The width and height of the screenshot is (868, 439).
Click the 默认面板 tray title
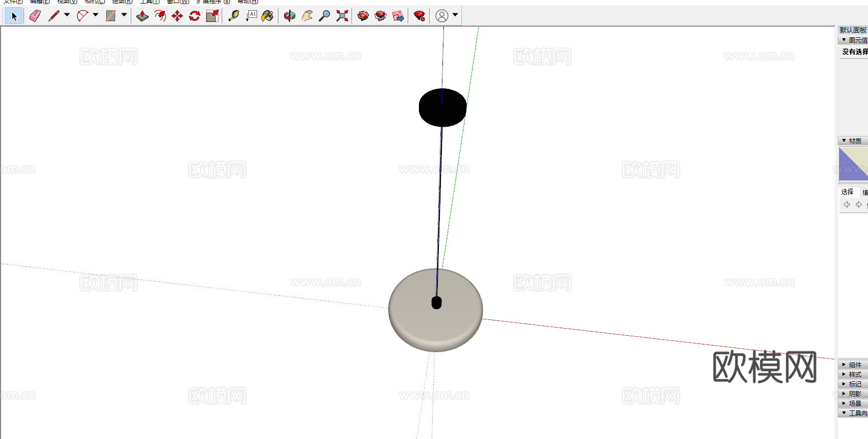853,30
